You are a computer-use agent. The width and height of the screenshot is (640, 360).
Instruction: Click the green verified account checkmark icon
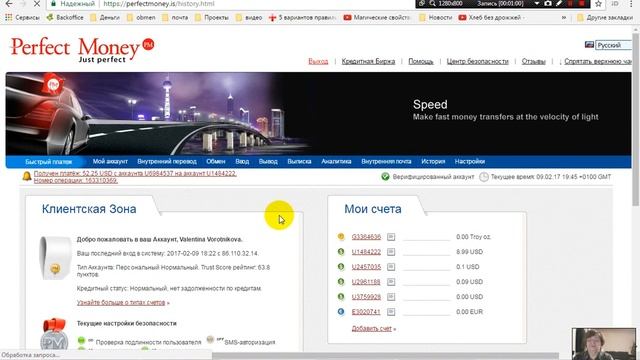point(385,177)
